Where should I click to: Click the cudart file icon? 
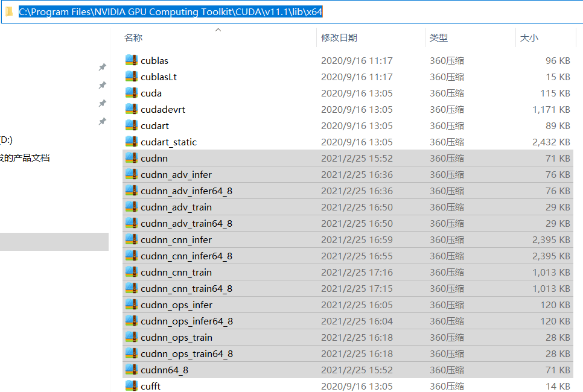[x=132, y=125]
